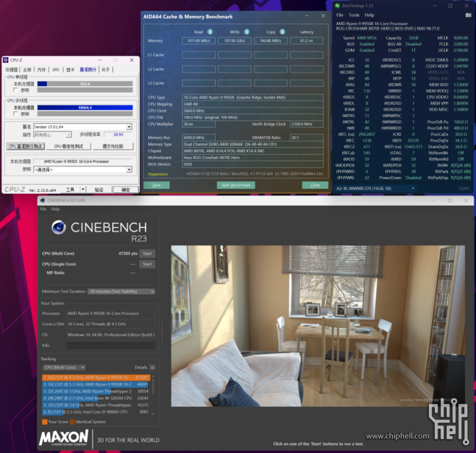Select ranking row 1 with score 47505
Viewport: 476px width, 453px height.
point(96,377)
